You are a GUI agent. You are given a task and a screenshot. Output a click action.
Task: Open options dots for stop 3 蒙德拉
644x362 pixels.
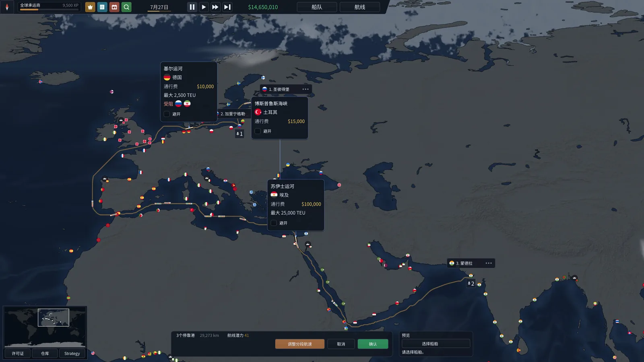(x=489, y=263)
